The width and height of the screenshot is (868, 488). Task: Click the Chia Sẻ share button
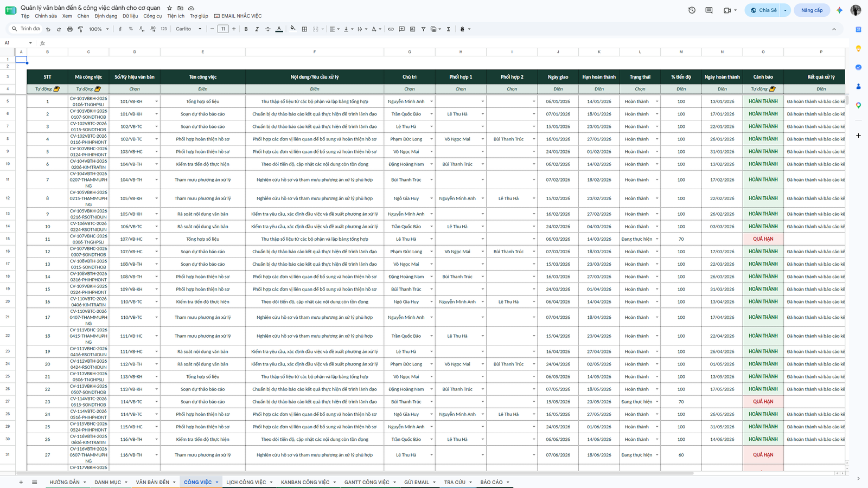pos(763,10)
